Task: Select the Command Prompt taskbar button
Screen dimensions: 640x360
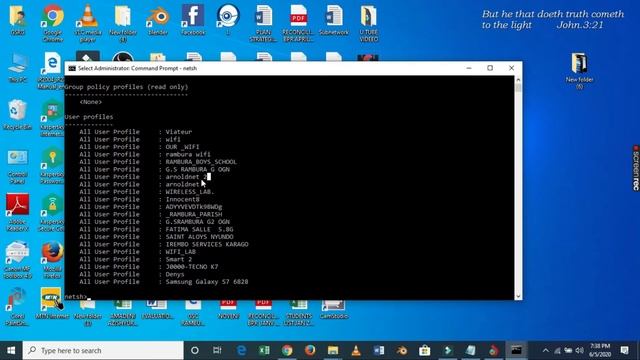Action: (x=516, y=350)
